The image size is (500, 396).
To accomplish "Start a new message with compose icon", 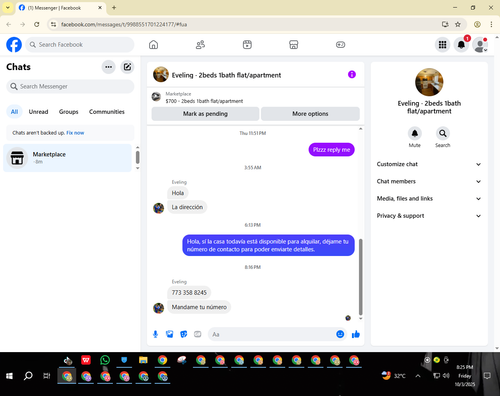I will click(x=127, y=67).
